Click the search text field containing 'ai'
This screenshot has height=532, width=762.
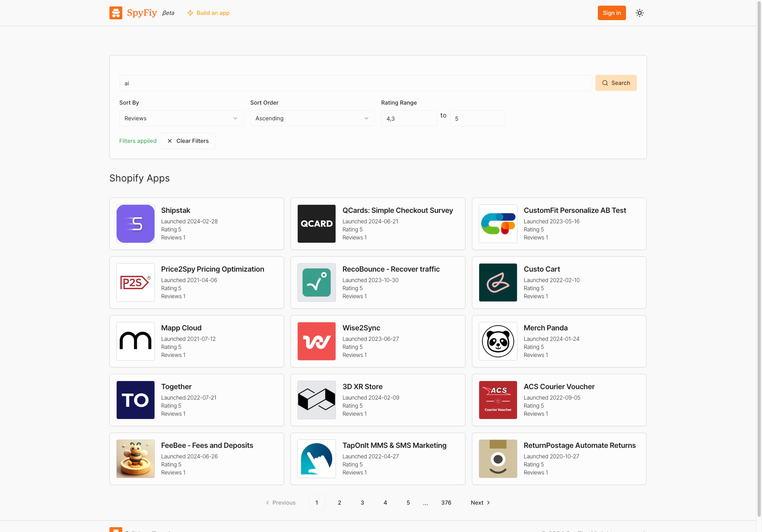click(356, 83)
